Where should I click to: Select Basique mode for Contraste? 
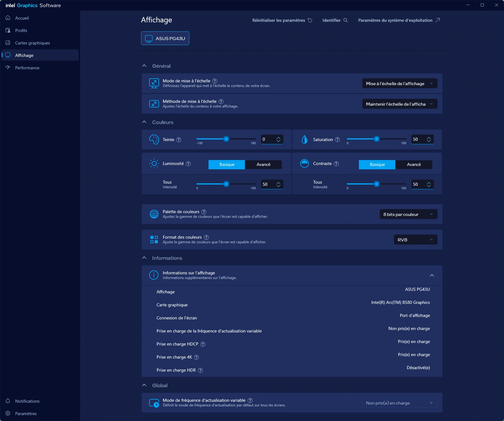[x=377, y=164]
